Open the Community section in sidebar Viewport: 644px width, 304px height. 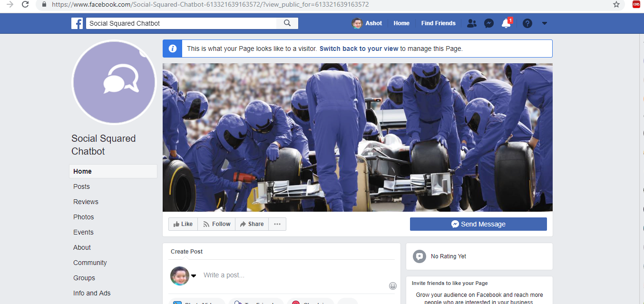tap(90, 263)
